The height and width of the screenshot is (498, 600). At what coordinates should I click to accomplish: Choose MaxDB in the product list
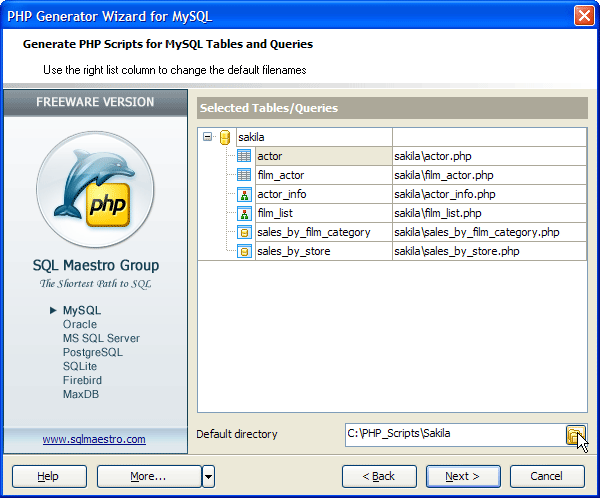(81, 394)
